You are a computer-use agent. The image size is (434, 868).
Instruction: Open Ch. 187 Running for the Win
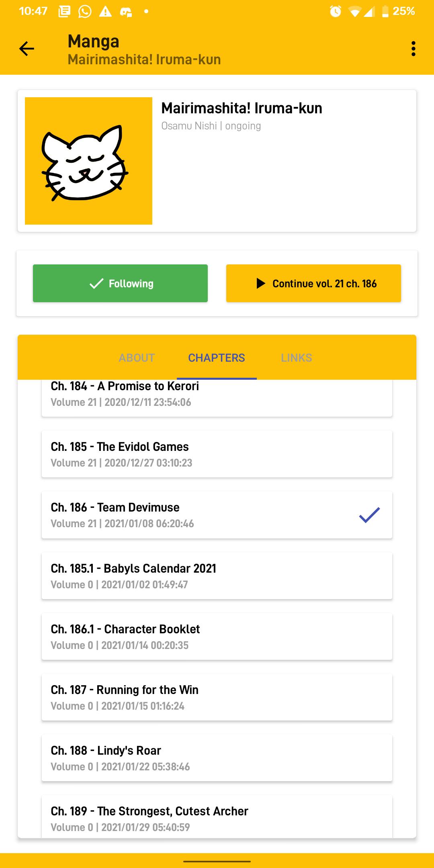click(x=217, y=697)
